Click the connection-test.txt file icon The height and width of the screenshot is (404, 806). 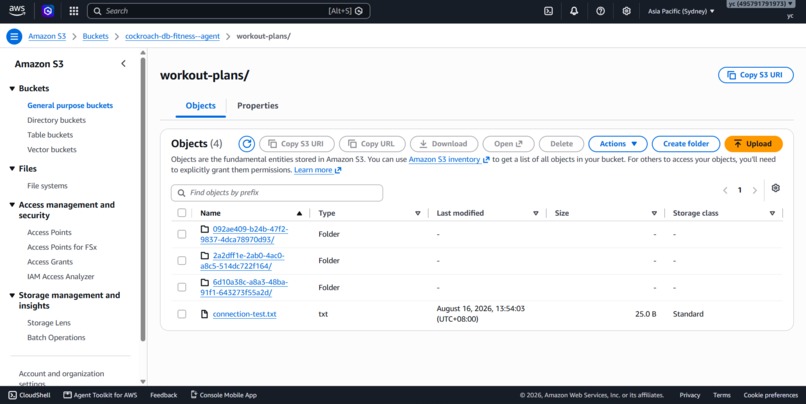205,314
